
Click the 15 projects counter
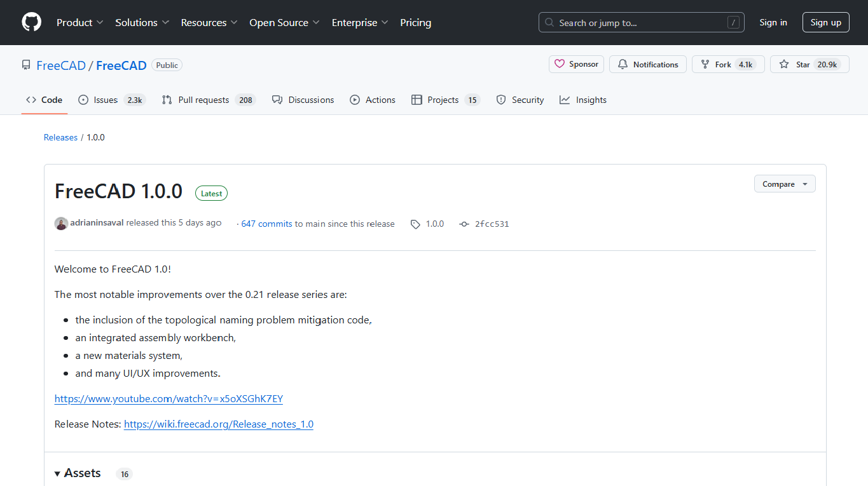click(x=472, y=100)
